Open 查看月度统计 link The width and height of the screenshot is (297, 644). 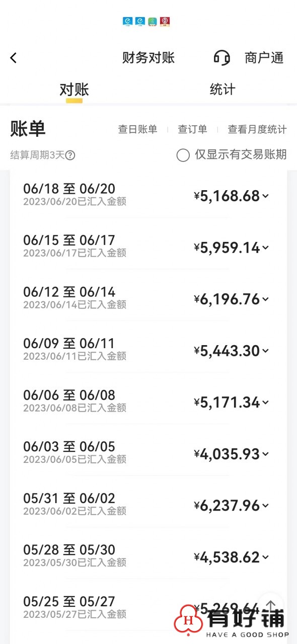pos(257,129)
